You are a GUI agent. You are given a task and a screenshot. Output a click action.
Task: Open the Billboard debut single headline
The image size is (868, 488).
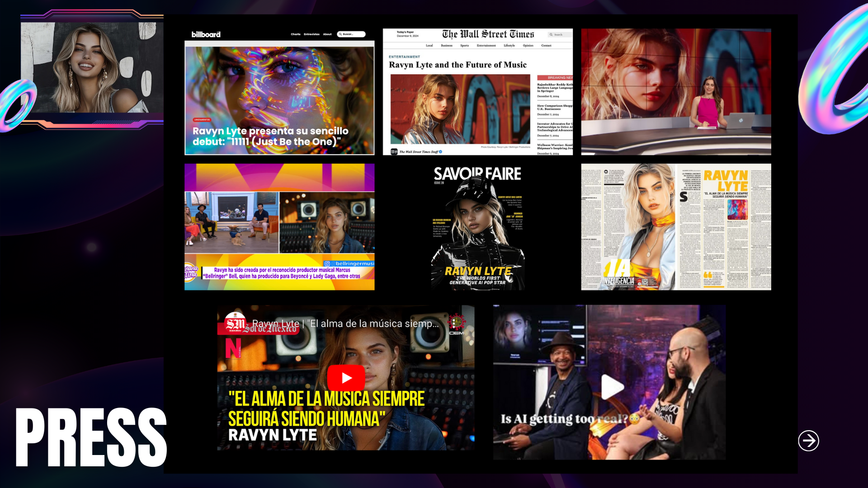(x=270, y=136)
